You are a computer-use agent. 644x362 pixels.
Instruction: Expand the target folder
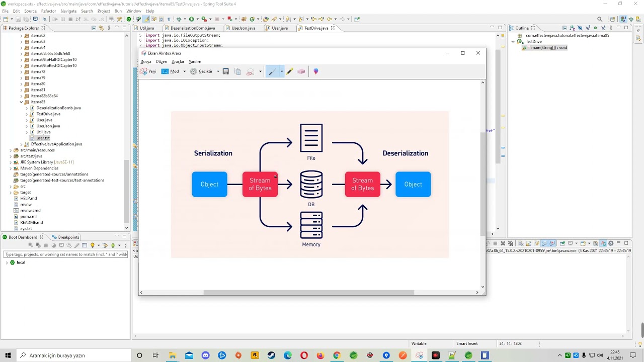pyautogui.click(x=11, y=193)
